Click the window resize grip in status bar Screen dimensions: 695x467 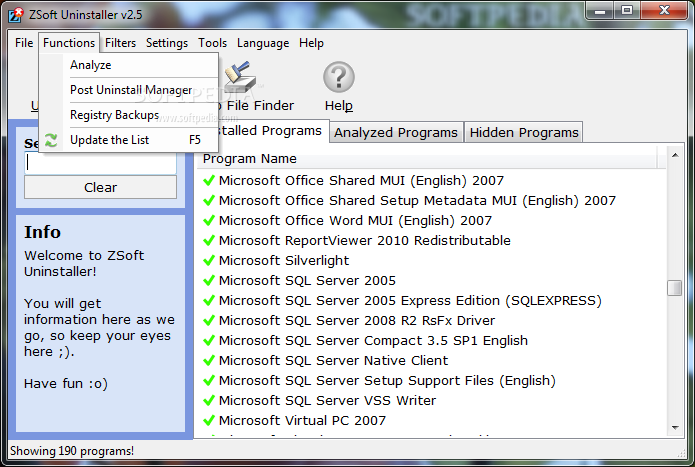click(x=681, y=453)
